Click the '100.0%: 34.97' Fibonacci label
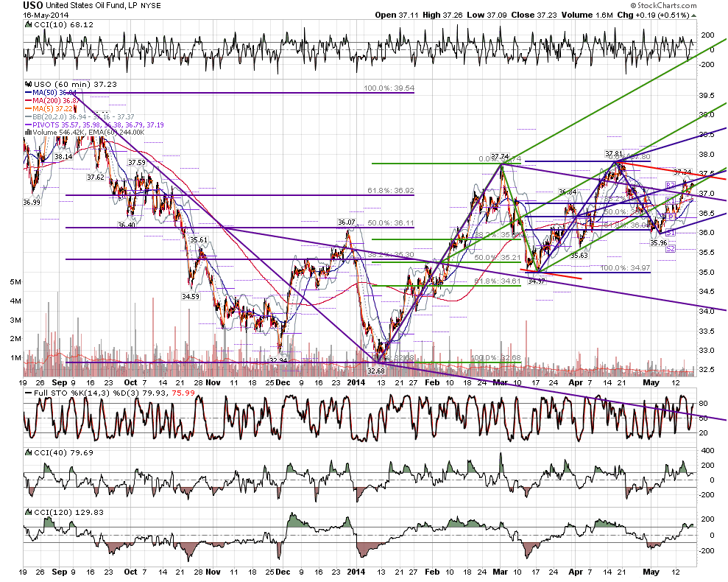Viewport: 728px width, 582px height. (x=625, y=268)
